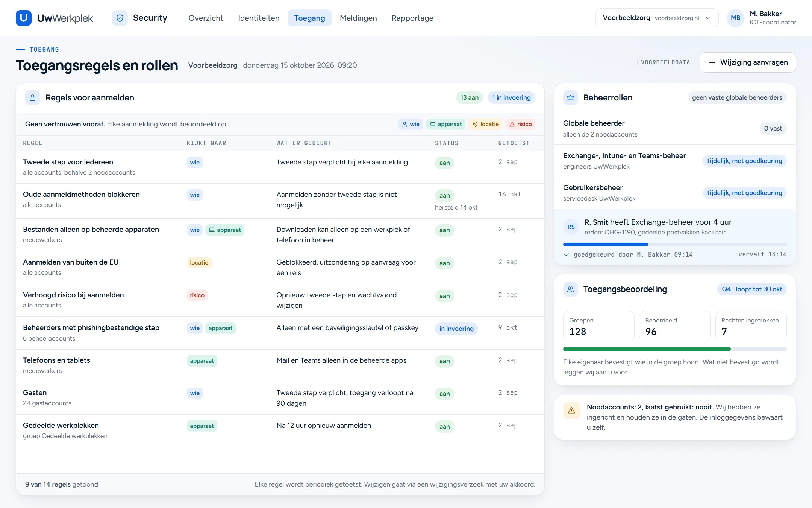The image size is (812, 508).
Task: Click the 'wie' legend chip with person icon
Action: coord(411,124)
